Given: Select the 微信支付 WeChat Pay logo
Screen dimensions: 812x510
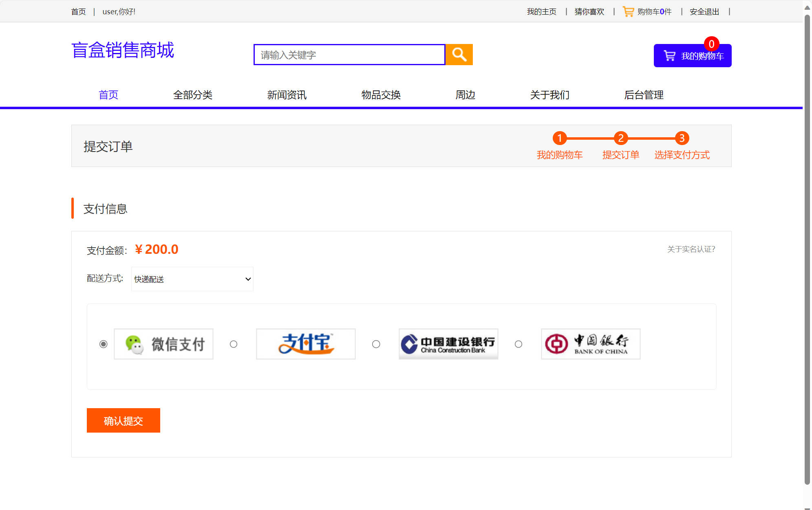Looking at the screenshot, I should [x=163, y=344].
